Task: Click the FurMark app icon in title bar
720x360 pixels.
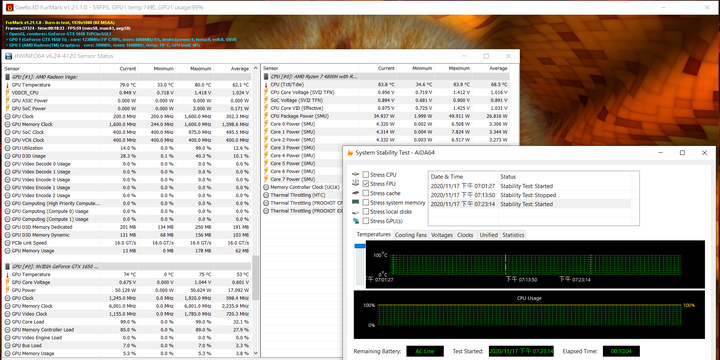Action: pyautogui.click(x=9, y=7)
